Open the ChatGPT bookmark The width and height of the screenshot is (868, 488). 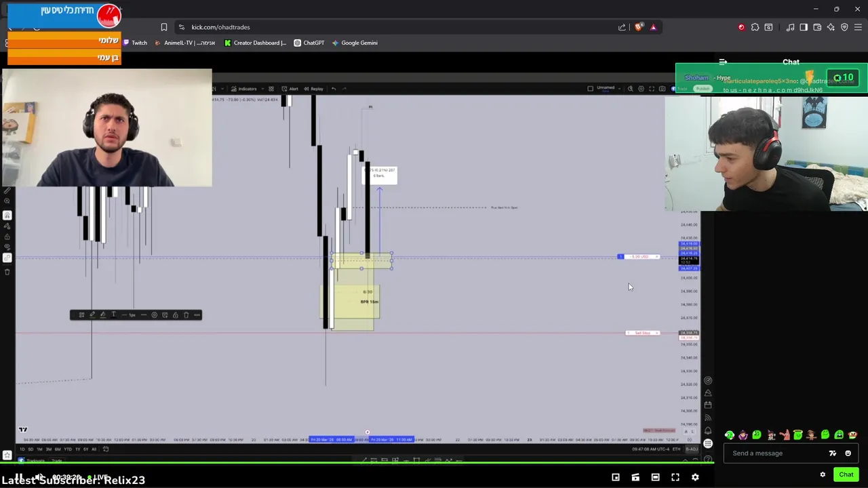click(x=309, y=43)
